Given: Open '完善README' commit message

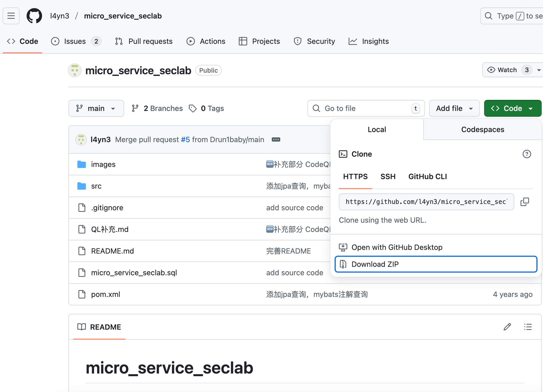Looking at the screenshot, I should tap(288, 251).
